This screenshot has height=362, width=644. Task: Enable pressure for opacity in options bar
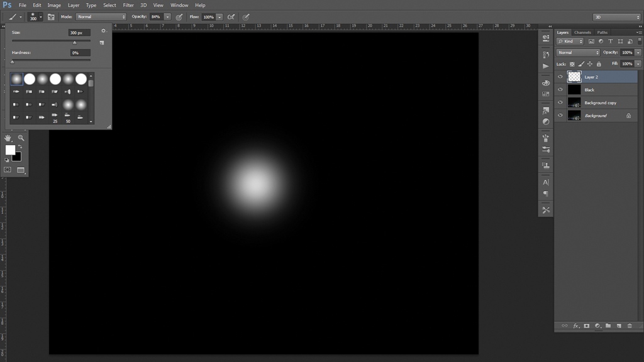coord(179,17)
